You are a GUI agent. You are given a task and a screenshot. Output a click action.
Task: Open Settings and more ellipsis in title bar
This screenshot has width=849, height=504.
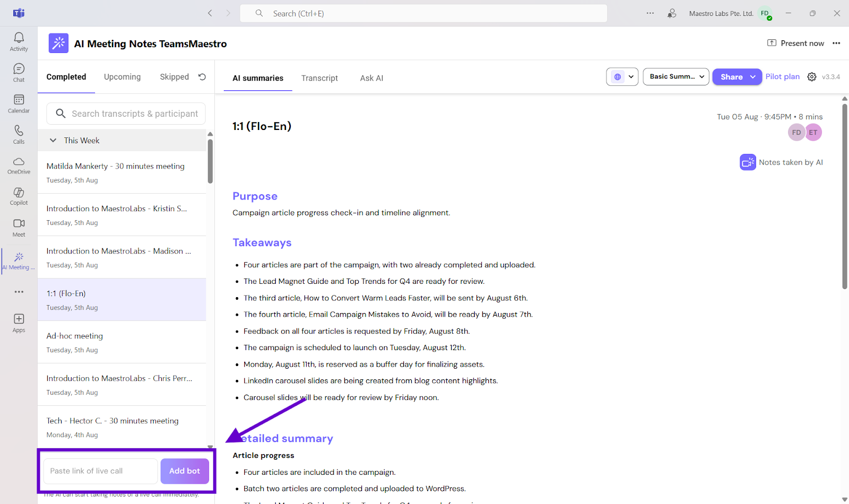coord(650,13)
